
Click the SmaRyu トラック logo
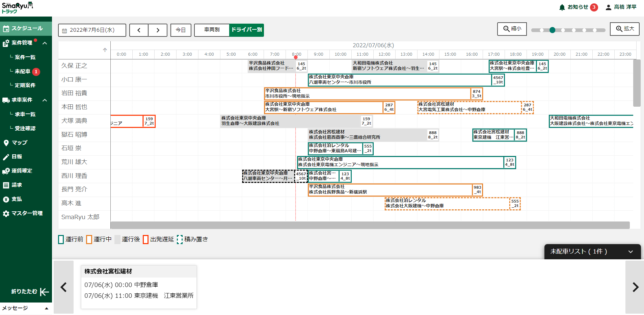[17, 7]
